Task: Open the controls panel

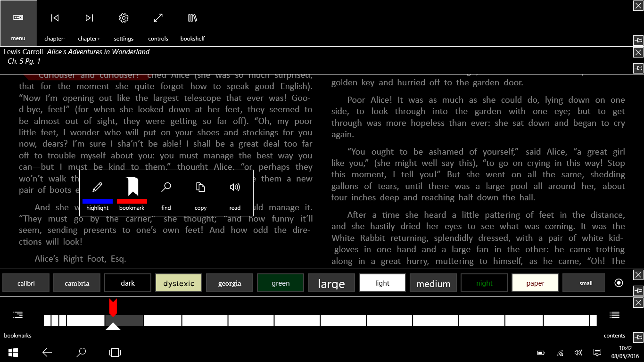Action: [x=158, y=23]
